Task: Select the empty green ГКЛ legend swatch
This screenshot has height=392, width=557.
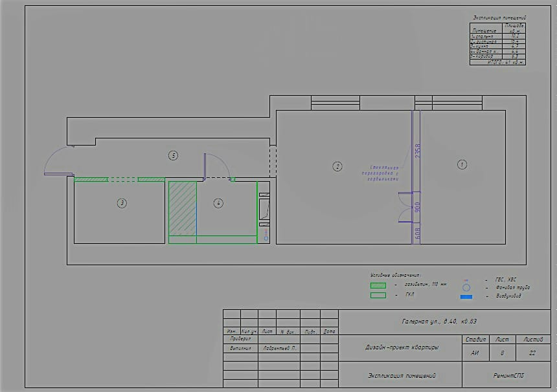Action: [378, 295]
